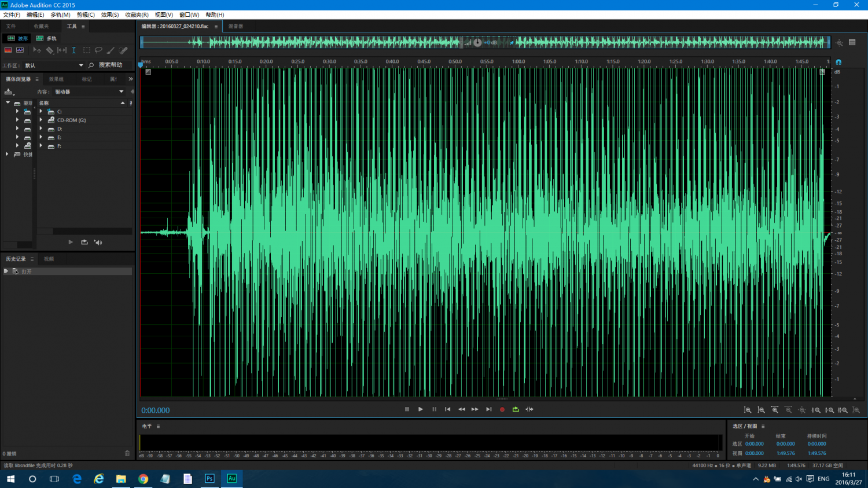
Task: Click the trash icon in History panel
Action: tap(127, 453)
